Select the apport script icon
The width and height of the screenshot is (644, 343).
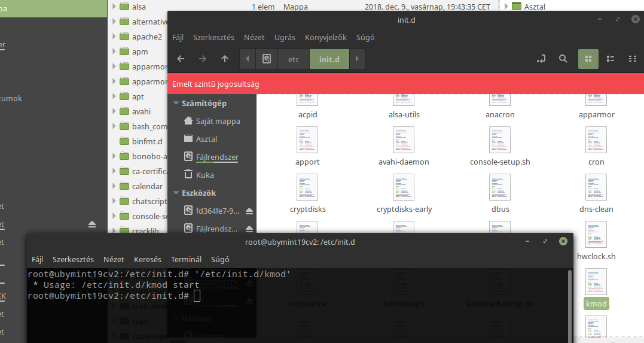[307, 140]
